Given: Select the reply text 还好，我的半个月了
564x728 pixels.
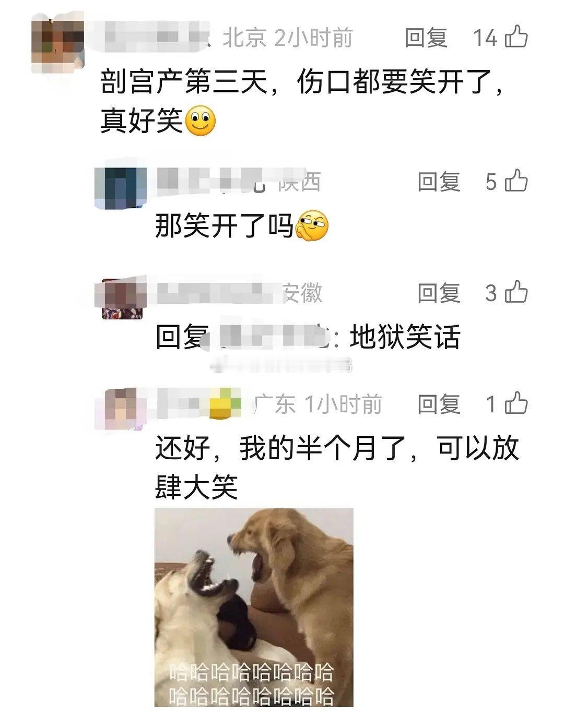Looking at the screenshot, I should coord(281,448).
